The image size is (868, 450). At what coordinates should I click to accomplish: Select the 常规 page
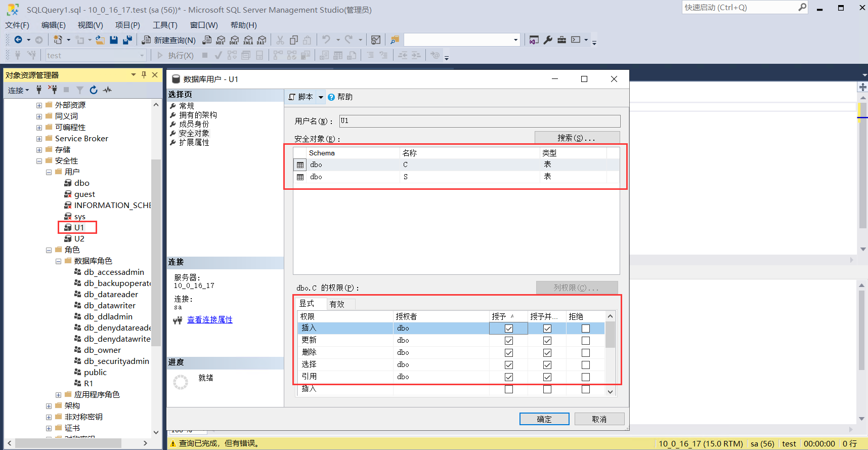pyautogui.click(x=187, y=106)
